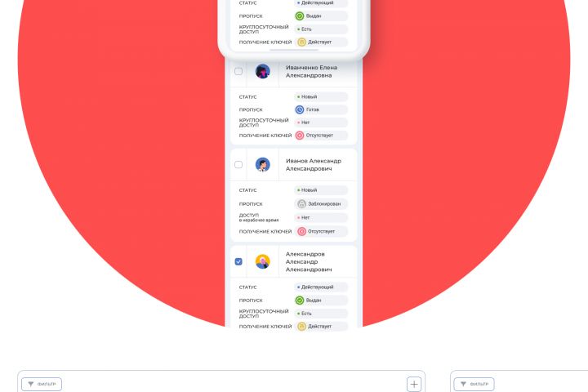Click Иванченко Елена's dark avatar icon

point(263,71)
